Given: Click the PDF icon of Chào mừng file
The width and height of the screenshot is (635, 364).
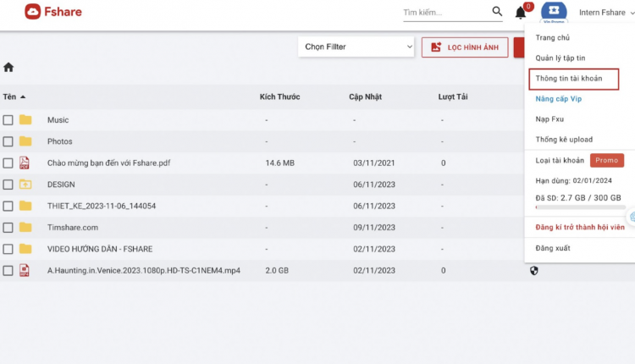Looking at the screenshot, I should [25, 163].
